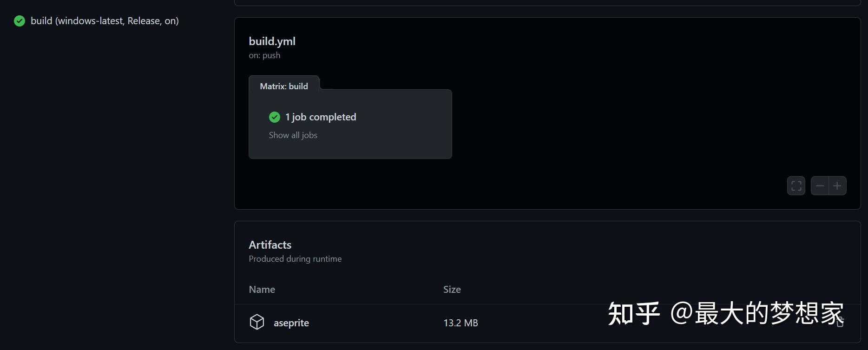Click green check next to 1 job completed
The height and width of the screenshot is (350, 868).
click(275, 117)
